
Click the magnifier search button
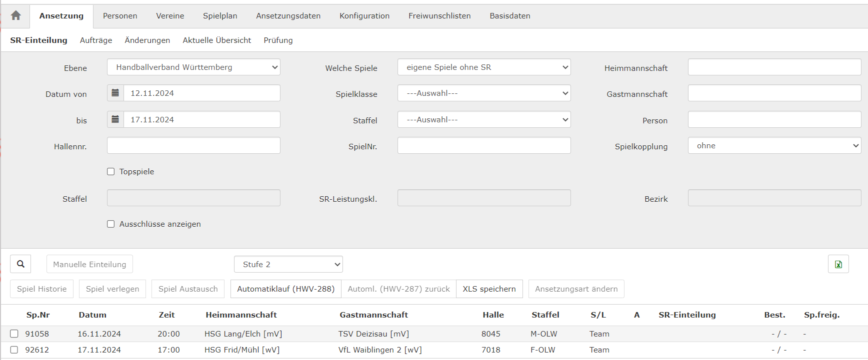click(20, 264)
